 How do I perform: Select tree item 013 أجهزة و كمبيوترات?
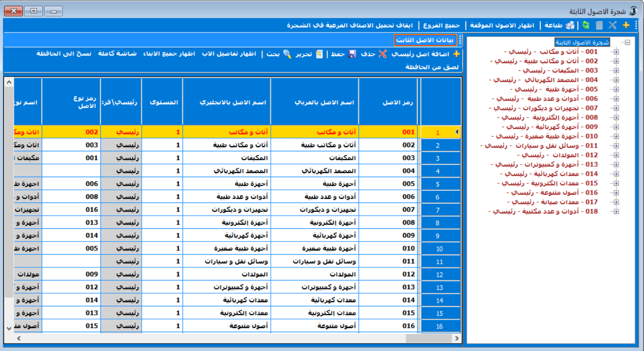544,164
